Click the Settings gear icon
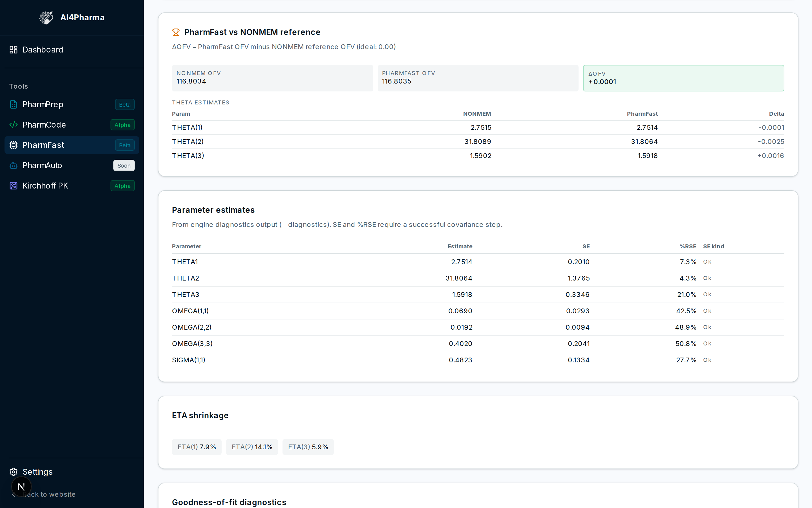The width and height of the screenshot is (812, 508). (14, 472)
